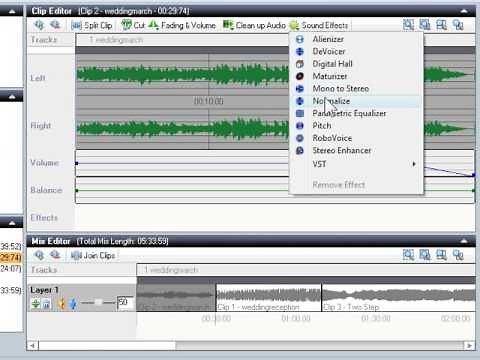Click fourth zoom icon in Mix Editor toolbar

pyautogui.click(x=458, y=255)
